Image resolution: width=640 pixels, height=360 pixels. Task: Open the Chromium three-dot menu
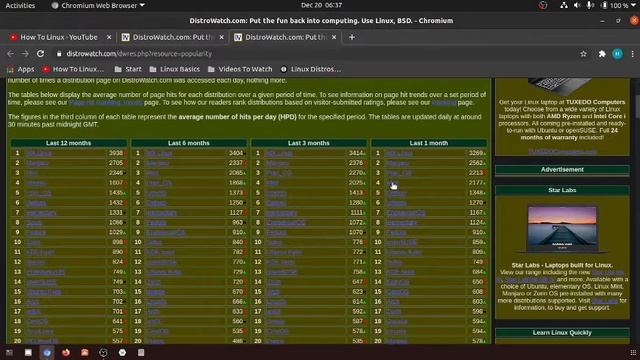point(633,54)
